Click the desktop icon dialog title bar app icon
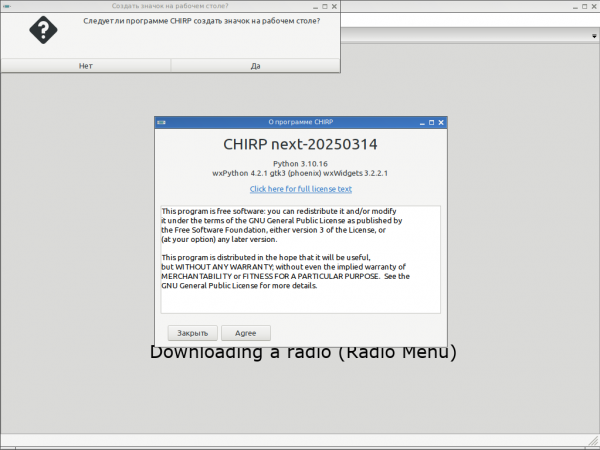600x450 pixels. tap(7, 6)
